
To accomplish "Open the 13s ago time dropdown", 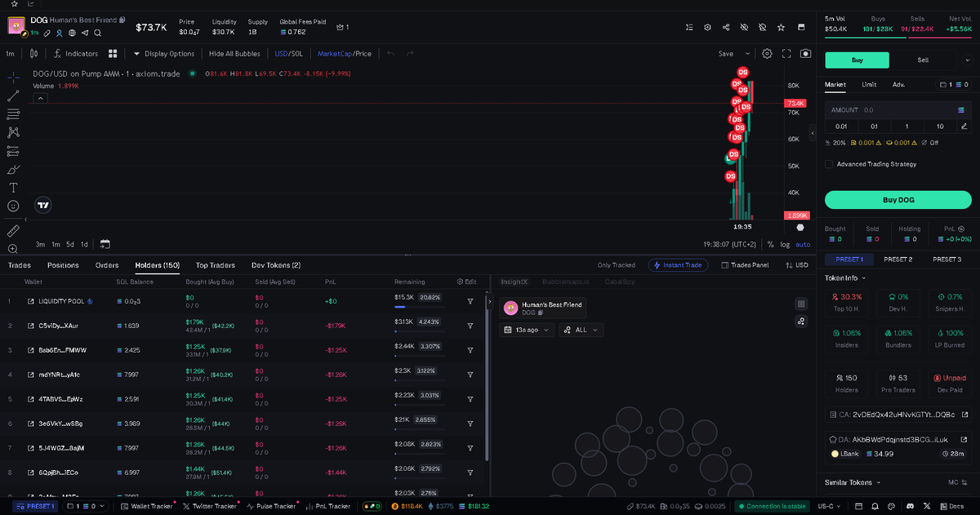I will tap(527, 330).
